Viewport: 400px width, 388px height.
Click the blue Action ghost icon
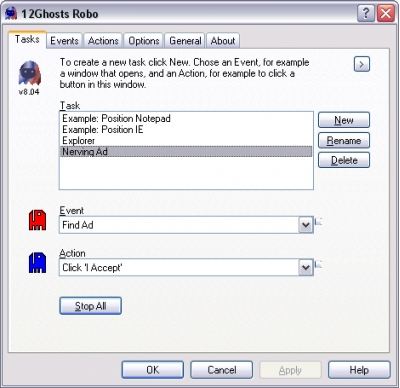click(37, 263)
